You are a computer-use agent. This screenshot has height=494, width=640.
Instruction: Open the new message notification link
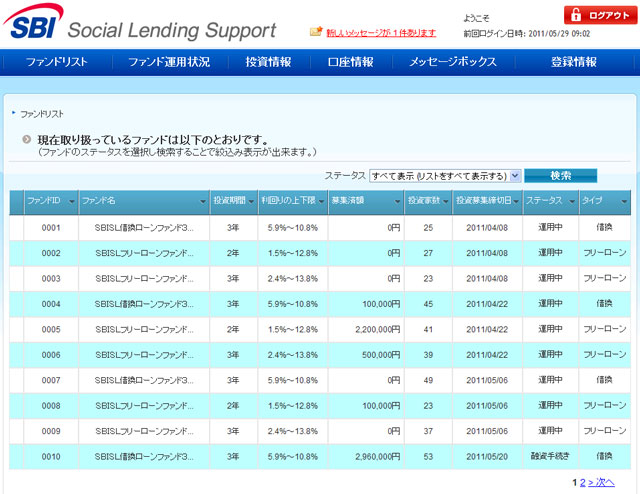click(x=381, y=33)
